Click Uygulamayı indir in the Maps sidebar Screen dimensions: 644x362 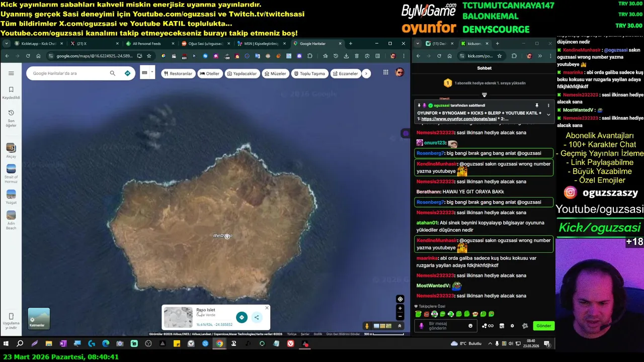point(11,321)
